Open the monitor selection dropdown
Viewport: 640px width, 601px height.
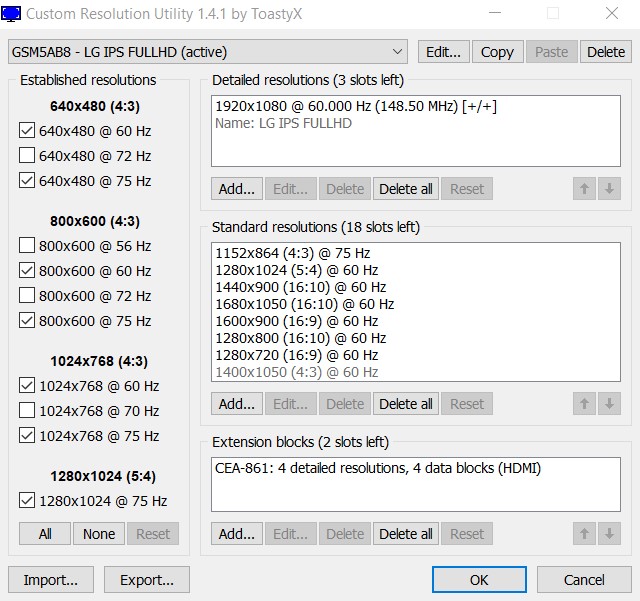click(x=398, y=52)
